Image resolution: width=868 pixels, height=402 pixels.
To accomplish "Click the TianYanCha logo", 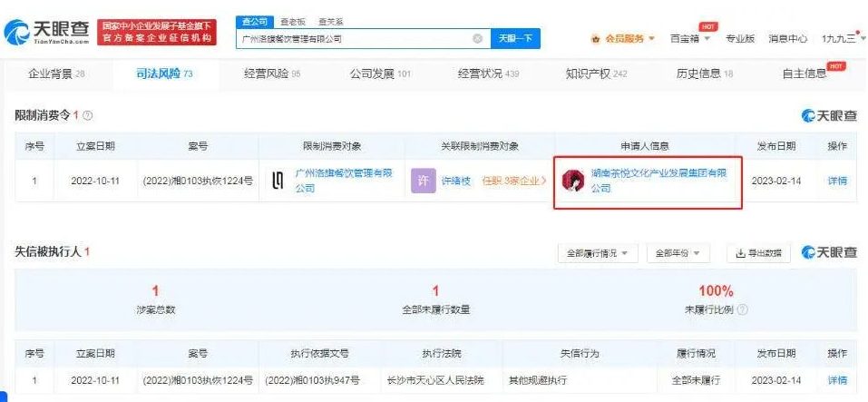I will (46, 32).
